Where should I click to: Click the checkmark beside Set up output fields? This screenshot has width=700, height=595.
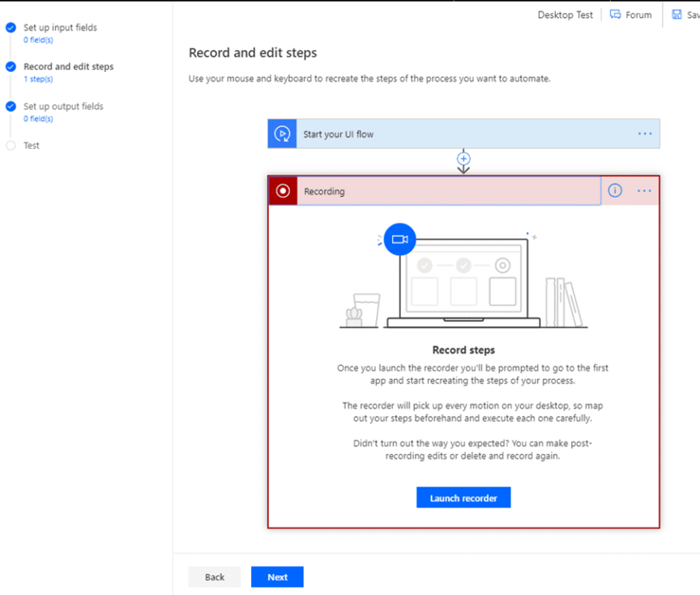tap(11, 106)
